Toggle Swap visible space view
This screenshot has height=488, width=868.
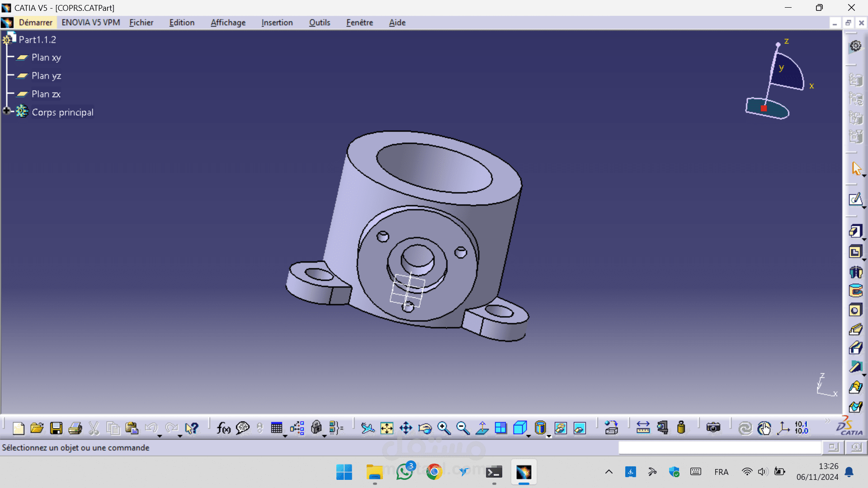[580, 427]
